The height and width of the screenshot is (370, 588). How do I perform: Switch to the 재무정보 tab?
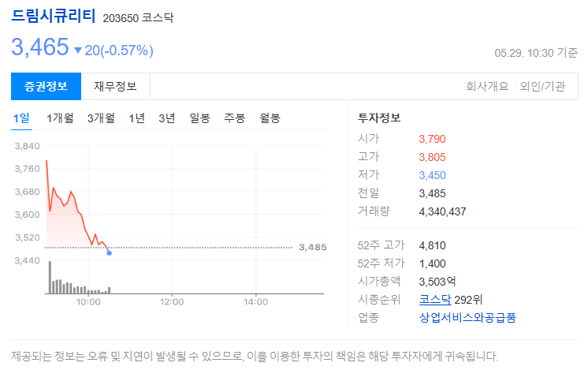[116, 86]
